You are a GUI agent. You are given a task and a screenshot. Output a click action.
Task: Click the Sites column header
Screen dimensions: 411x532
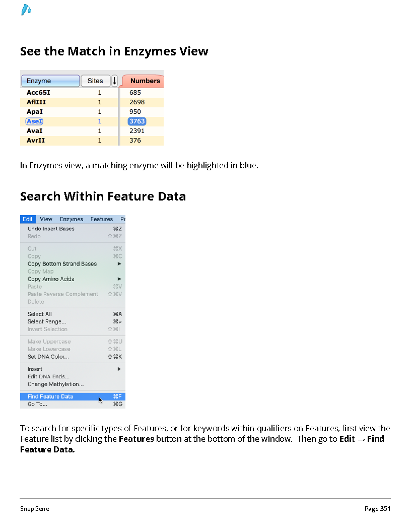(95, 81)
